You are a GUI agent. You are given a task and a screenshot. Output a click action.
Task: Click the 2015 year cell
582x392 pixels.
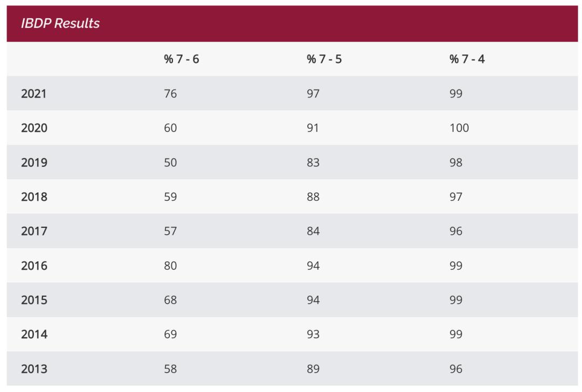coord(34,300)
